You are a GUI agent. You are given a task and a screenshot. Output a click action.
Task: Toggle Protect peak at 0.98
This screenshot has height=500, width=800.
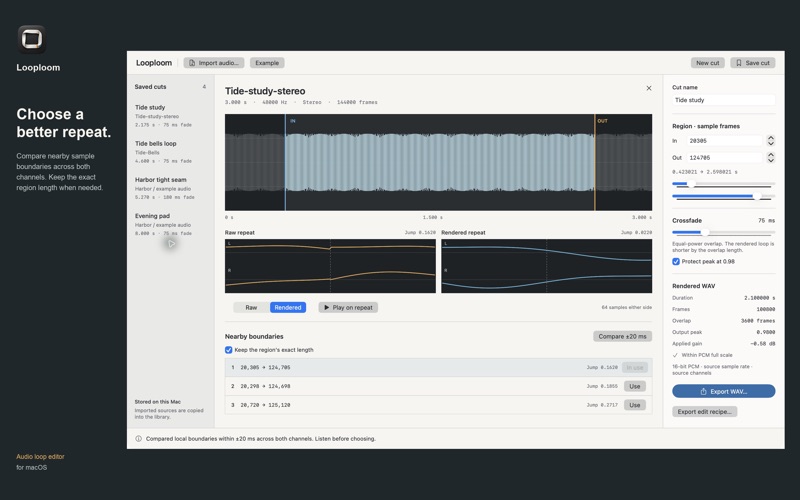(x=676, y=262)
